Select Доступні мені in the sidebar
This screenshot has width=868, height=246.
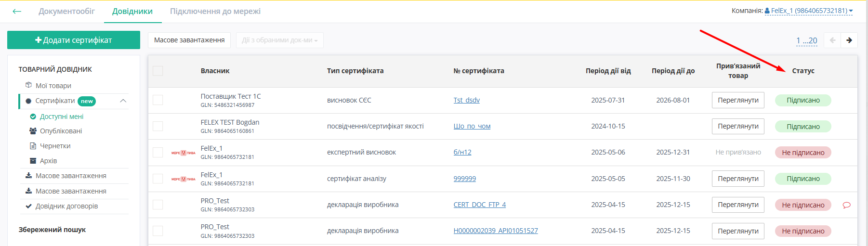62,117
